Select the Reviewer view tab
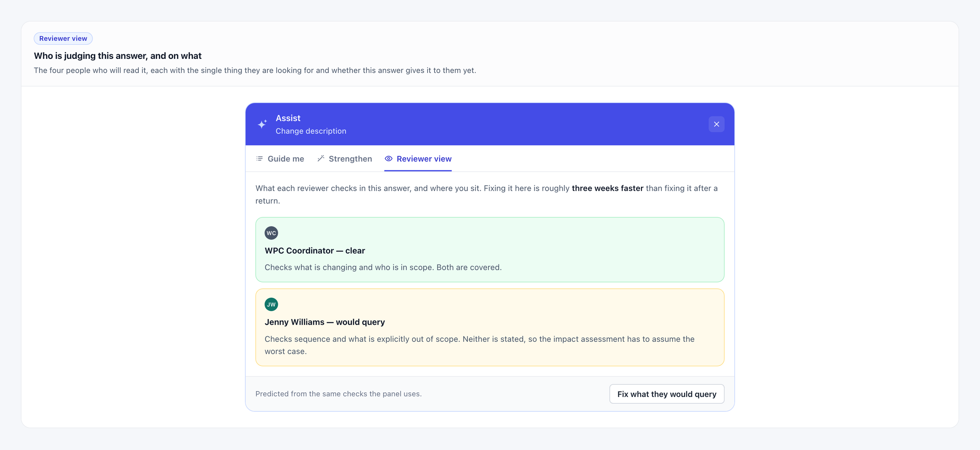The height and width of the screenshot is (450, 980). (x=418, y=159)
